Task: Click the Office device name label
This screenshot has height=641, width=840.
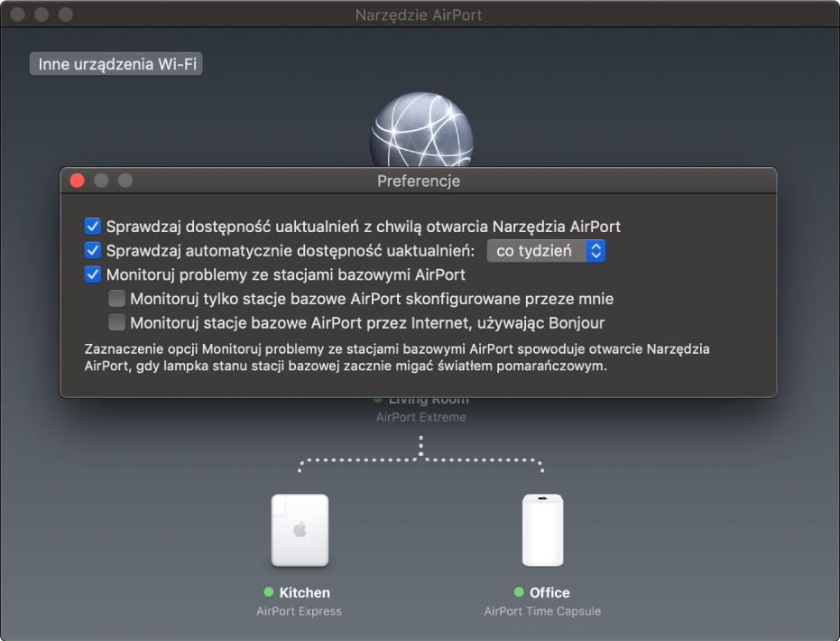Action: [549, 592]
